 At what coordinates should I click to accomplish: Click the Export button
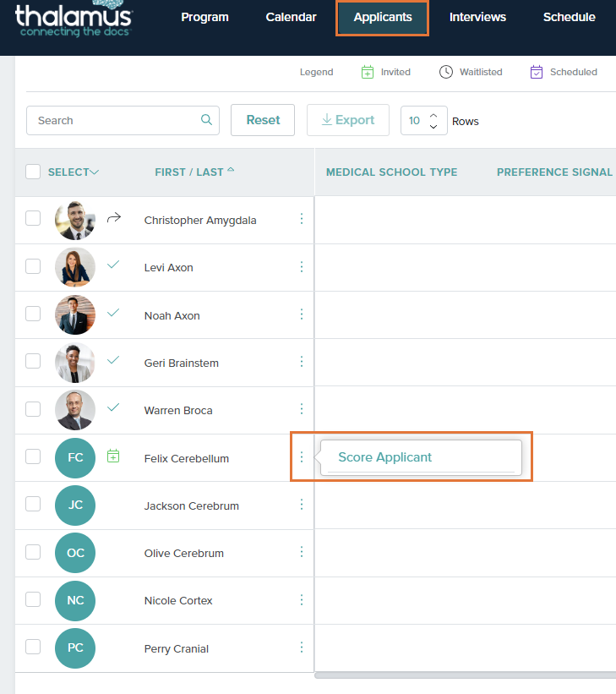point(347,120)
